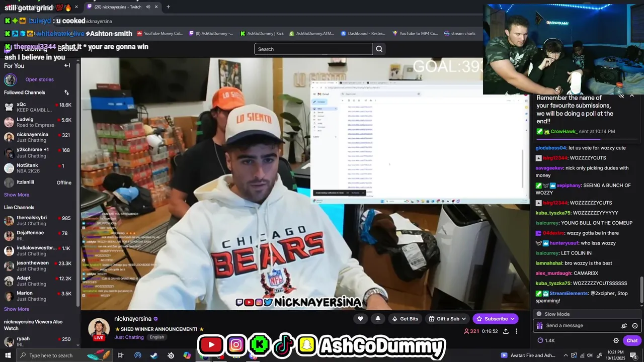Expand the Subscribe dropdown
This screenshot has height=362, width=644.
pyautogui.click(x=513, y=319)
